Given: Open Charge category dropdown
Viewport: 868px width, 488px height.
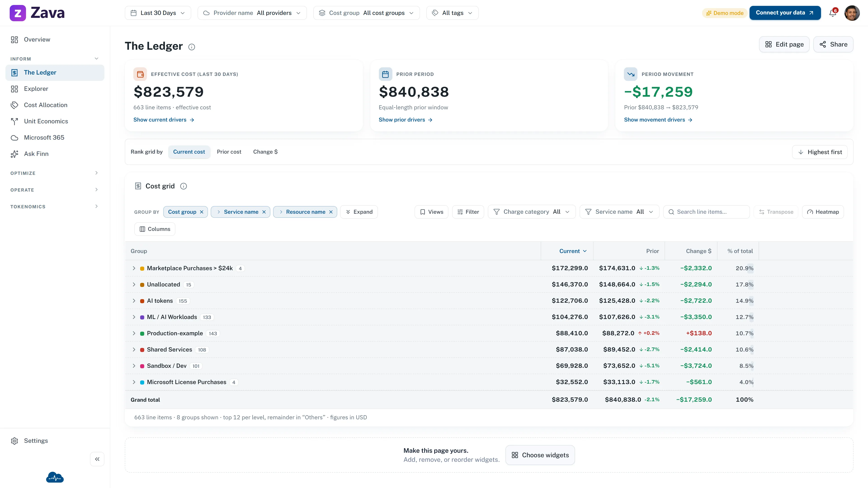Looking at the screenshot, I should [532, 212].
